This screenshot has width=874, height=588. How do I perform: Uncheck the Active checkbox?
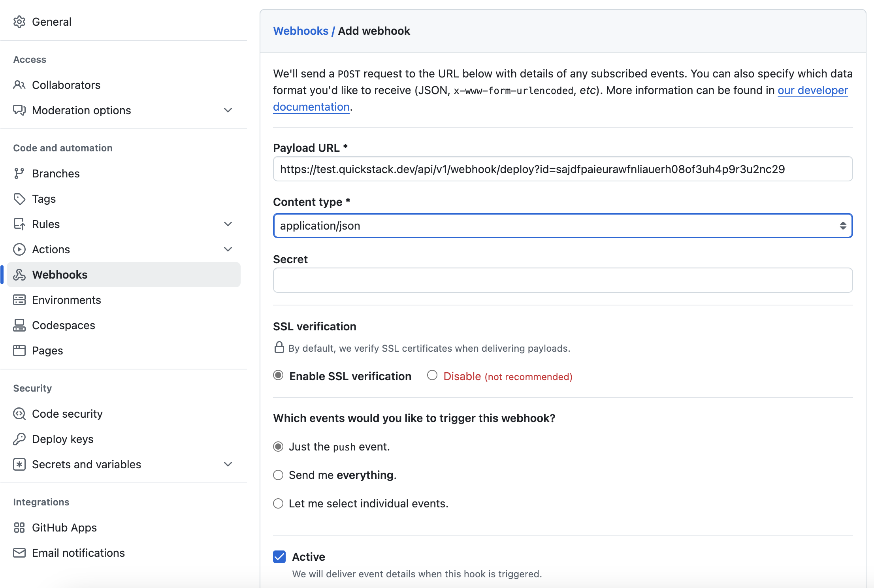[279, 557]
